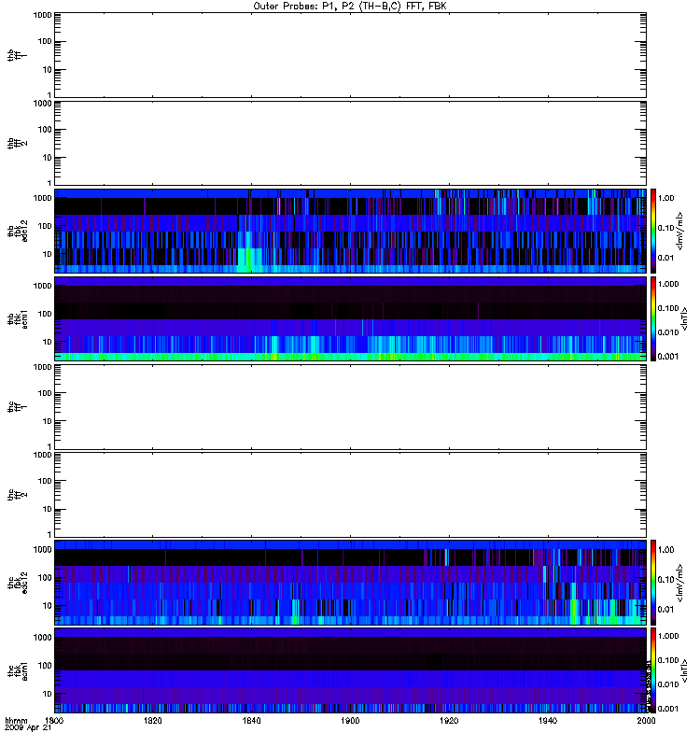Click the "1900" time axis label

coord(350,720)
